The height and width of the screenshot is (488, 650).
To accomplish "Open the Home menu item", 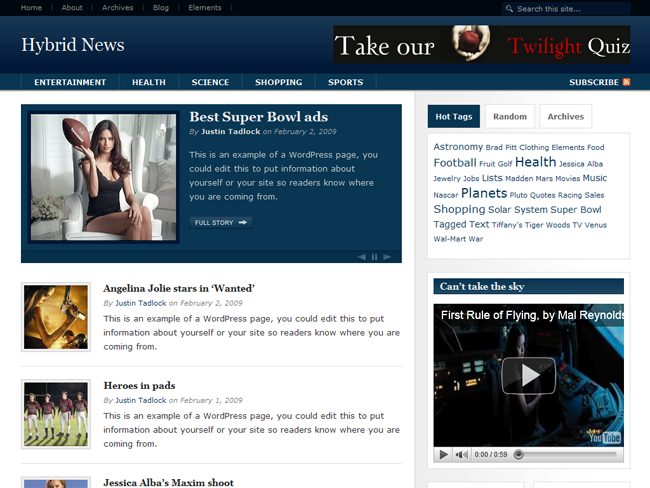I will click(31, 7).
